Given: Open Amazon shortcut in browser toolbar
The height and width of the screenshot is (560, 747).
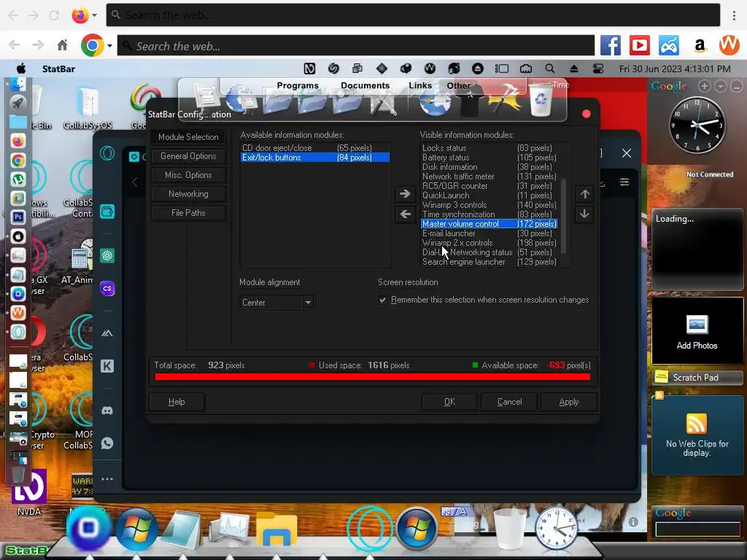Looking at the screenshot, I should pos(700,46).
